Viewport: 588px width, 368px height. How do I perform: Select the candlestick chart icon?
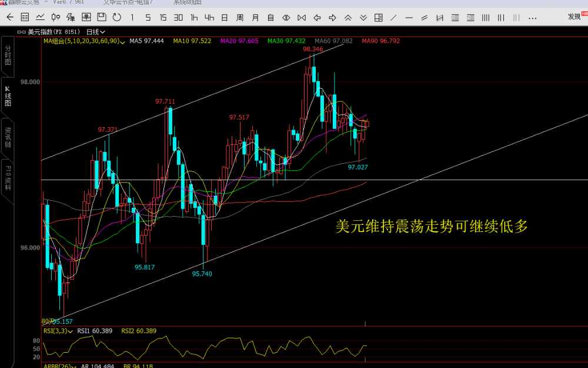[x=55, y=17]
